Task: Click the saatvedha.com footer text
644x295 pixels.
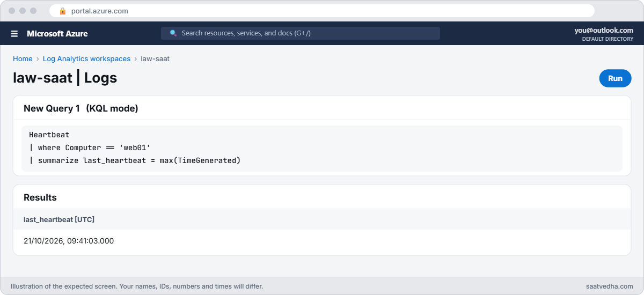Action: point(610,286)
